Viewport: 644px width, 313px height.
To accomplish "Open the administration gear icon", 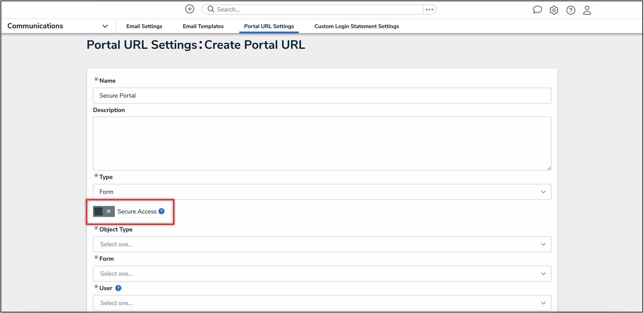I will click(x=554, y=10).
